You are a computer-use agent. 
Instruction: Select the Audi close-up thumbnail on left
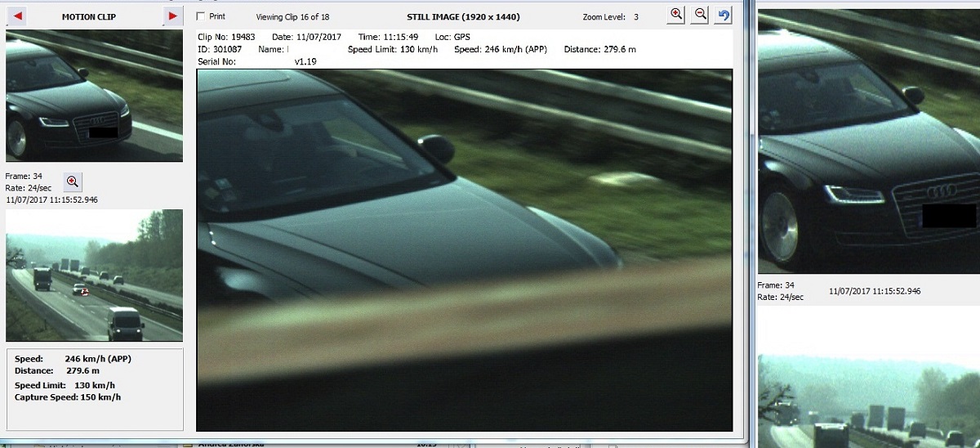point(94,96)
